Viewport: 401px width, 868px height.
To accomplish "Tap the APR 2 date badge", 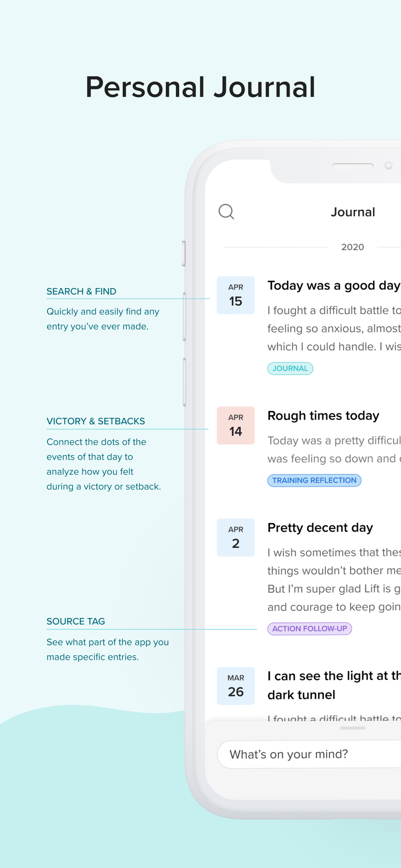I will coord(236,537).
